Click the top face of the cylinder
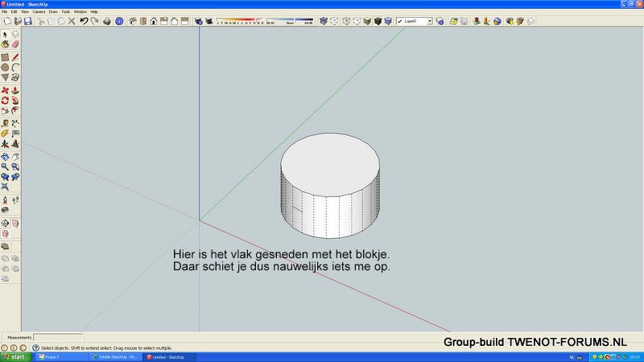Image resolution: width=644 pixels, height=362 pixels. pyautogui.click(x=330, y=164)
